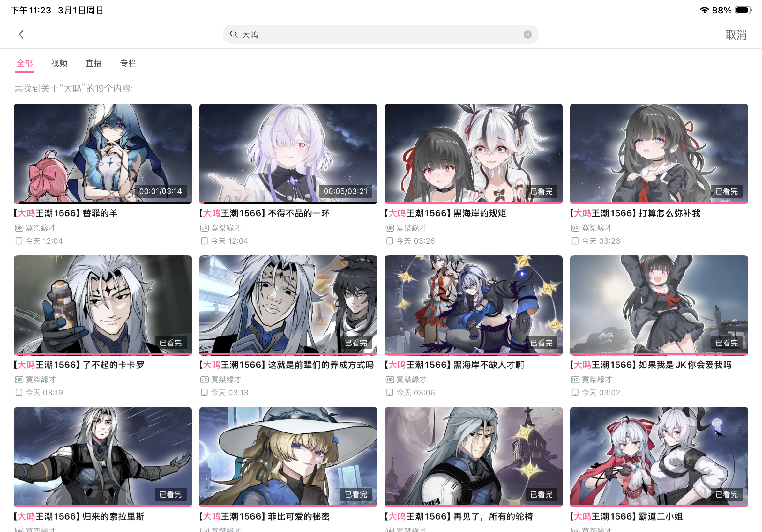Tap the battery icon in status bar
This screenshot has height=532, width=762.
743,10
